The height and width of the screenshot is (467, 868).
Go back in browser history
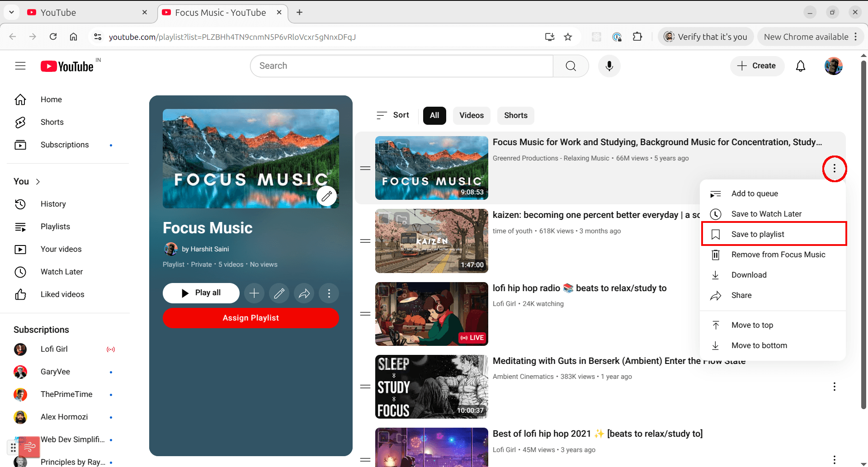(x=13, y=37)
